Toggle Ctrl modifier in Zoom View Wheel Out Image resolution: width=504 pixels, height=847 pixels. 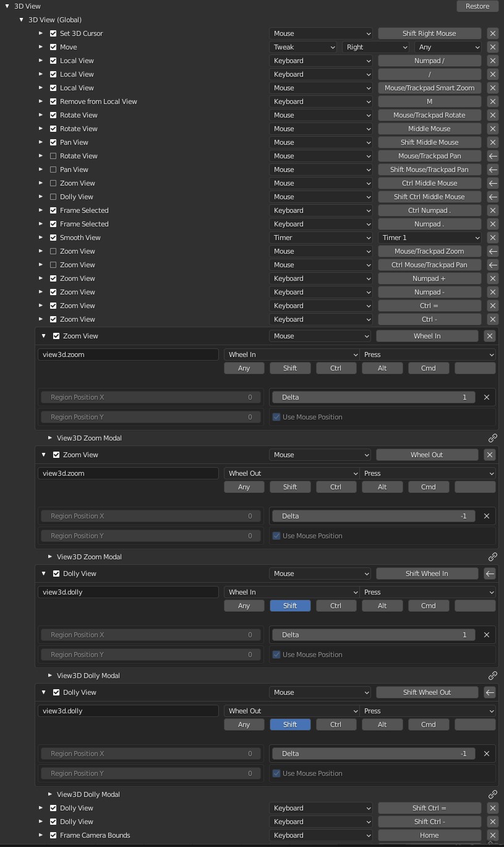336,487
